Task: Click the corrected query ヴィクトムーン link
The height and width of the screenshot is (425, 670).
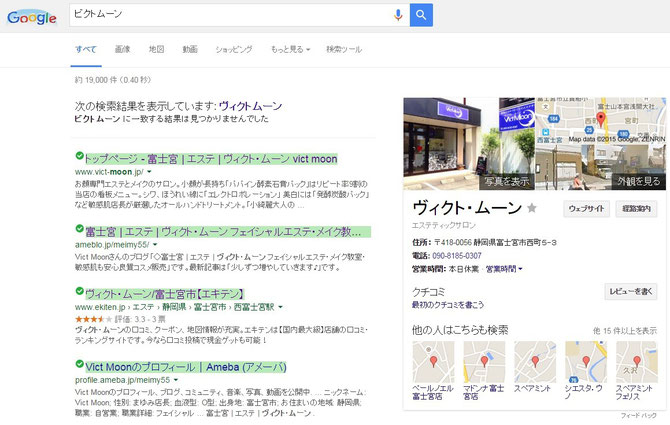Action: point(250,106)
